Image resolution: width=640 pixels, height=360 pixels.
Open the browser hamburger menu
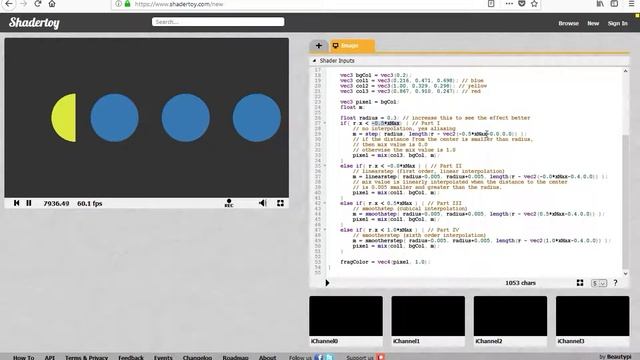(x=631, y=4)
